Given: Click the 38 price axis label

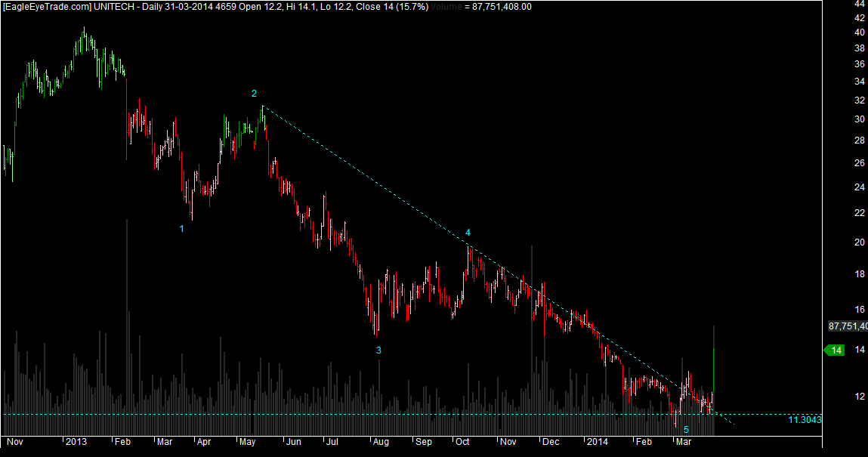Looking at the screenshot, I should (x=860, y=48).
